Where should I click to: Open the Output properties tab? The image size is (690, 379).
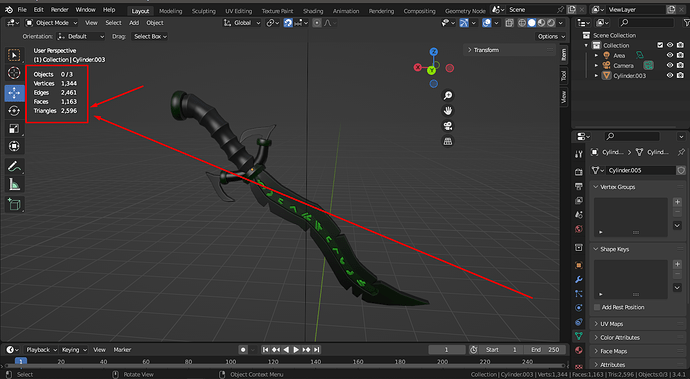coord(579,187)
